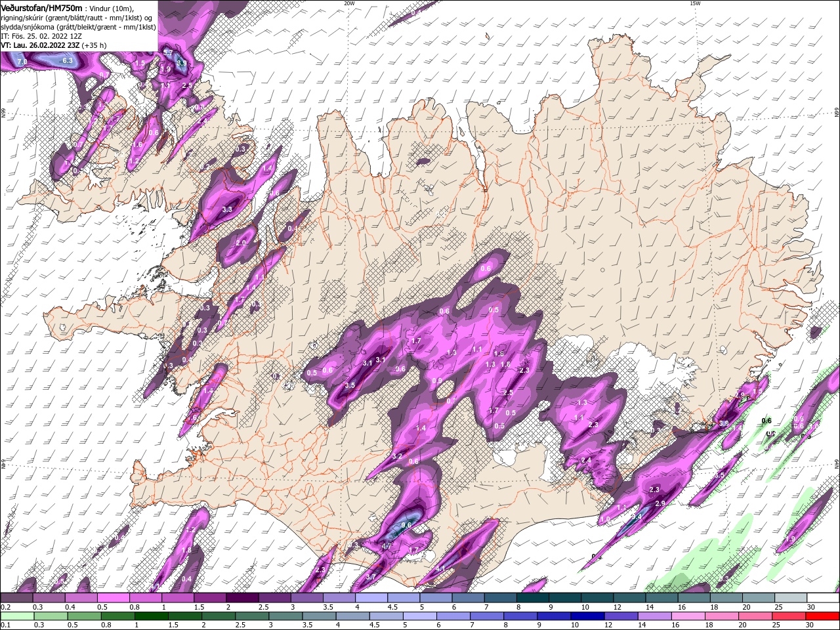The height and width of the screenshot is (630, 840).
Task: Click the 0.2 label on the snow legend
Action: 5,607
